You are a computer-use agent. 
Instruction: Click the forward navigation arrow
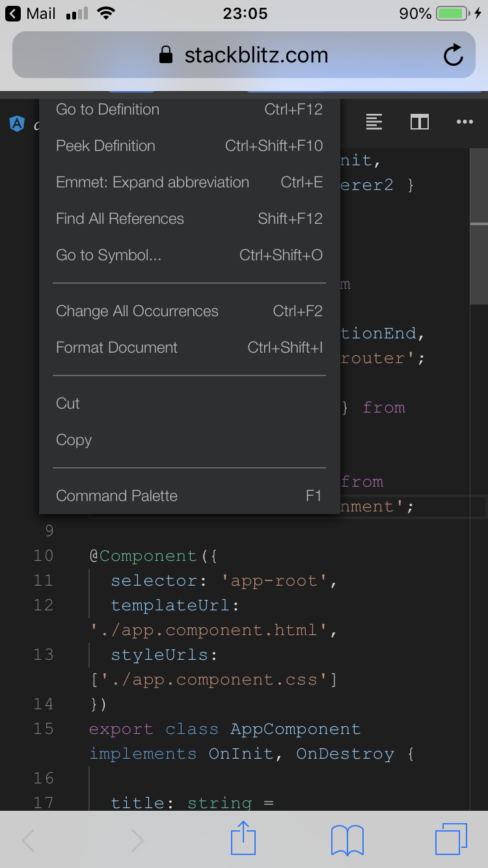pyautogui.click(x=137, y=839)
